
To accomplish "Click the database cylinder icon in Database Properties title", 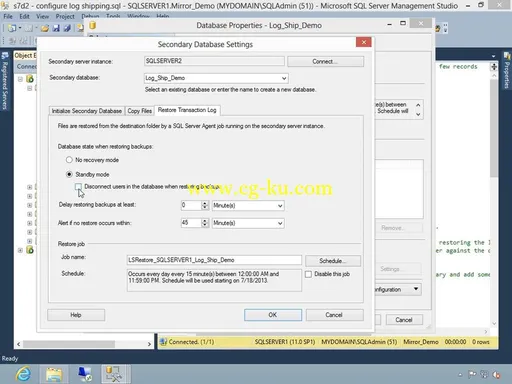I will pyautogui.click(x=93, y=25).
